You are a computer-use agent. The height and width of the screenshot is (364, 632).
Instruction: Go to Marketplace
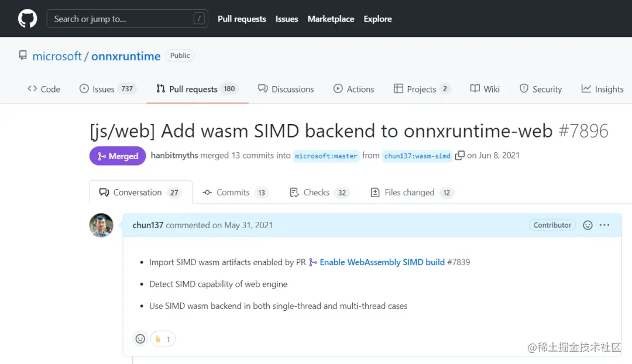pyautogui.click(x=331, y=19)
